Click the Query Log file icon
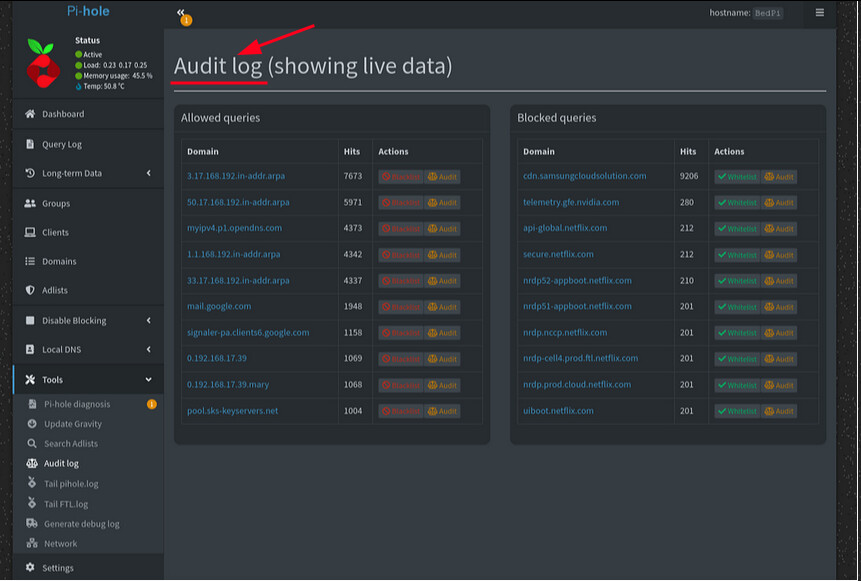This screenshot has width=861, height=581. [x=30, y=144]
